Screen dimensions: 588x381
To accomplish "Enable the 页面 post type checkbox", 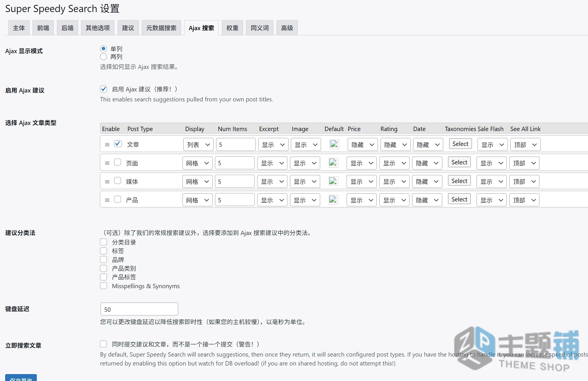I will pos(118,162).
